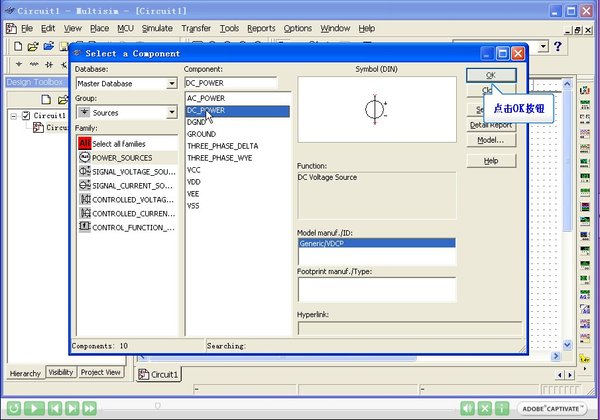Open the dropdown left of the help icon
600x420 pixels.
[543, 46]
